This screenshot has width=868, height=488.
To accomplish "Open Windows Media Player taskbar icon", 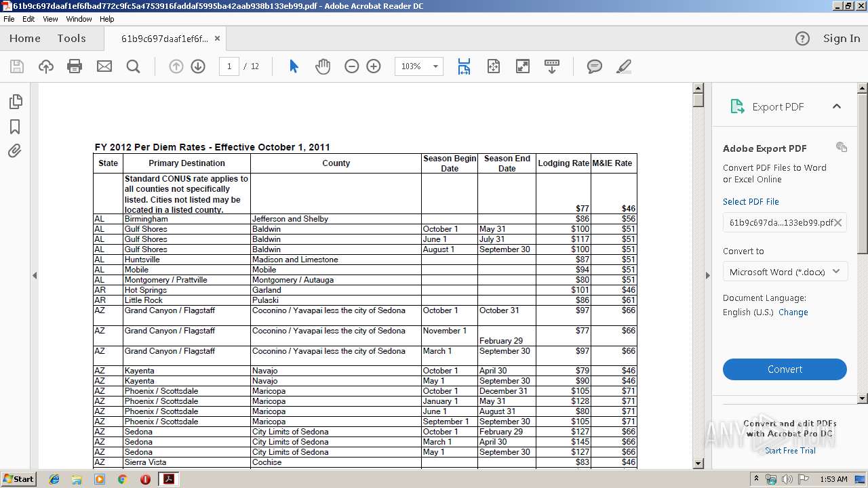I will [100, 479].
